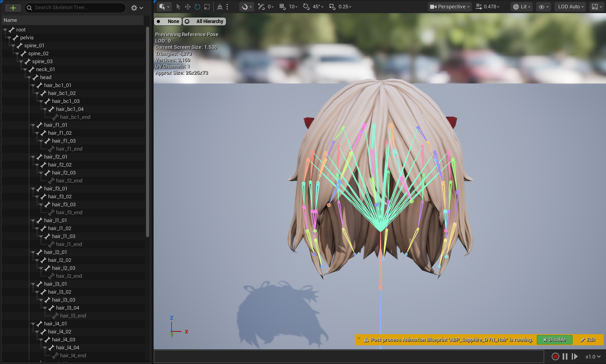Screen dimensions: 606x364
Task: Activate the Scale tool
Action: pos(207,7)
